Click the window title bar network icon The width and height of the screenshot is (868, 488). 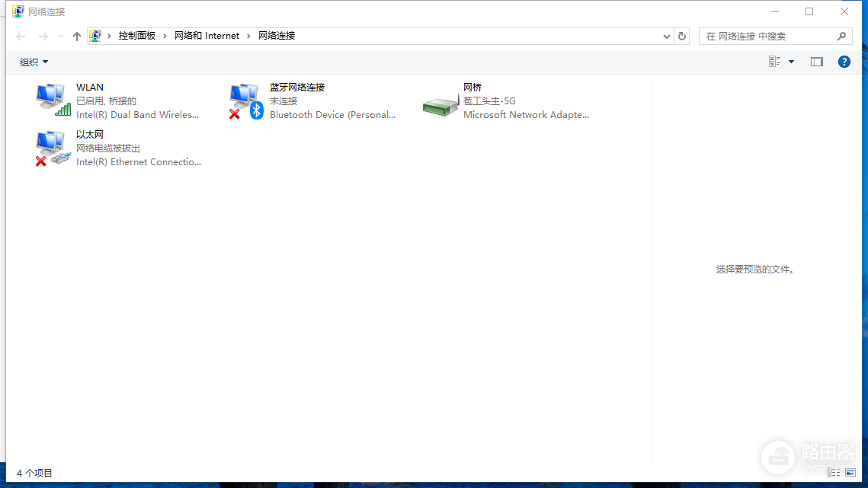click(x=18, y=11)
